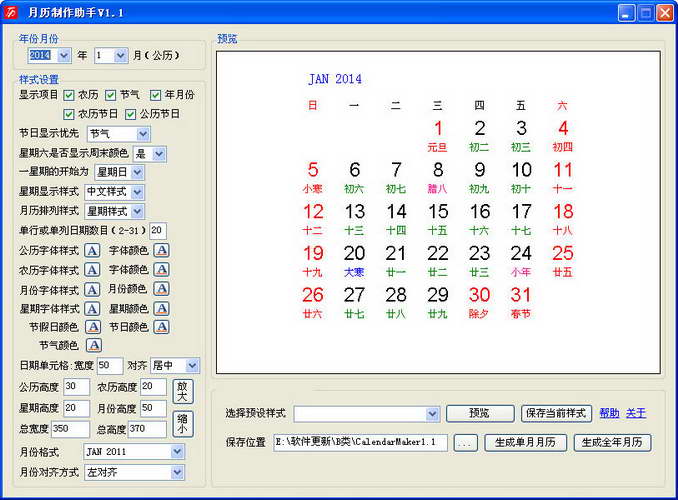Click the 月份颜色 picker icon
This screenshot has height=500, width=678.
tap(162, 288)
